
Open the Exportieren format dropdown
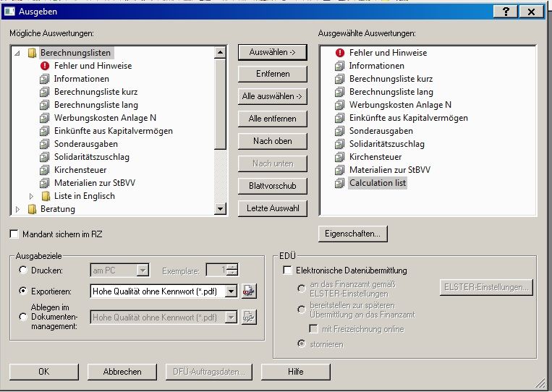coord(231,291)
